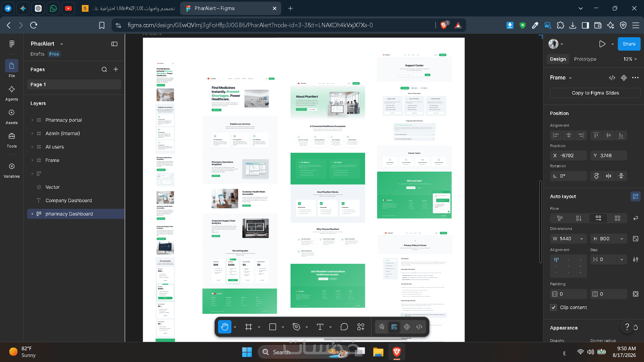The image size is (644, 362).
Task: Align left in the Alignment row
Action: (556, 135)
